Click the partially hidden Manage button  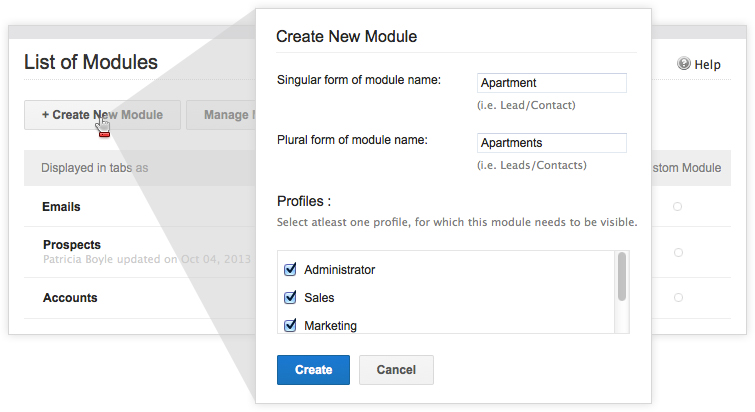click(x=222, y=115)
